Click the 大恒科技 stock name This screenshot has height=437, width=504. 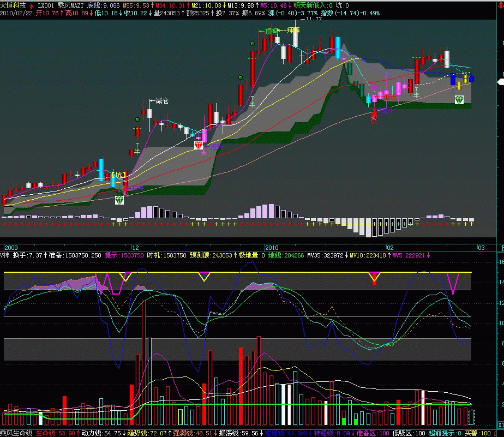point(13,5)
